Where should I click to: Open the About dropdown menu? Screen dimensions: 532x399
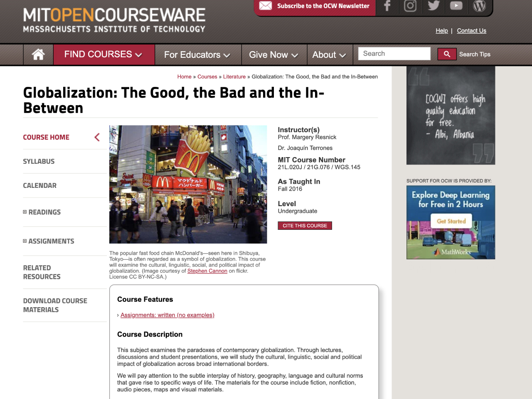tap(329, 54)
